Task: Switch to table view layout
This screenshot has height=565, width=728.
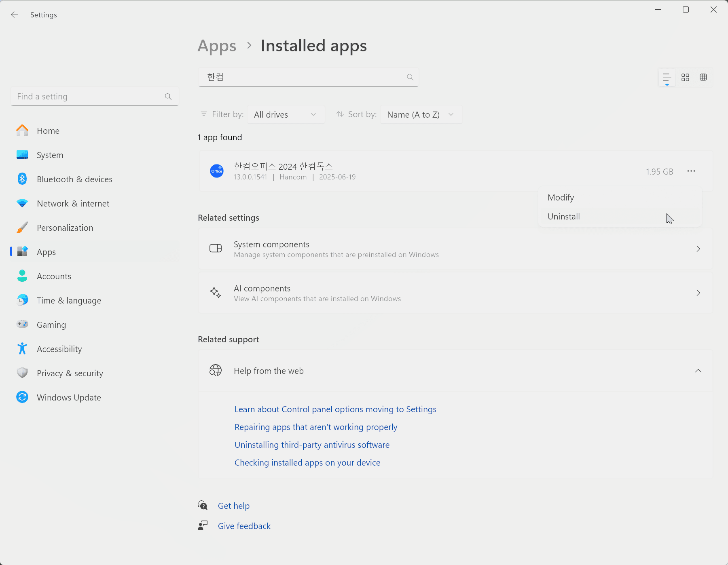Action: (703, 77)
